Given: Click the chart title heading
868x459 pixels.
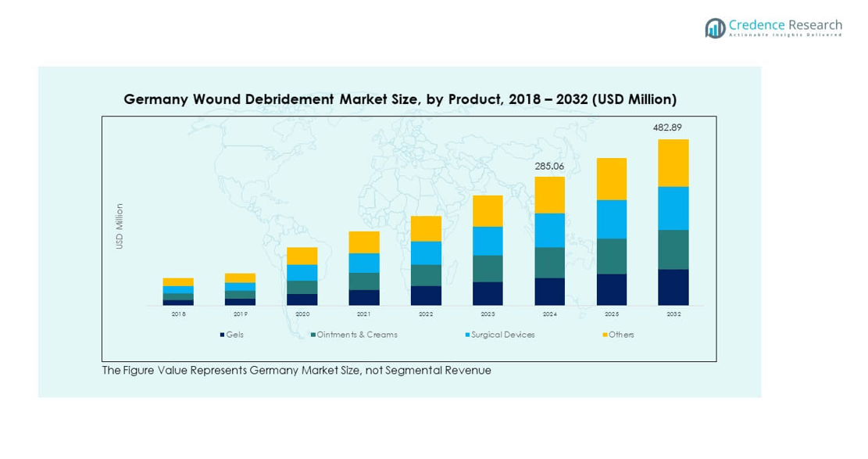Looking at the screenshot, I should point(400,99).
